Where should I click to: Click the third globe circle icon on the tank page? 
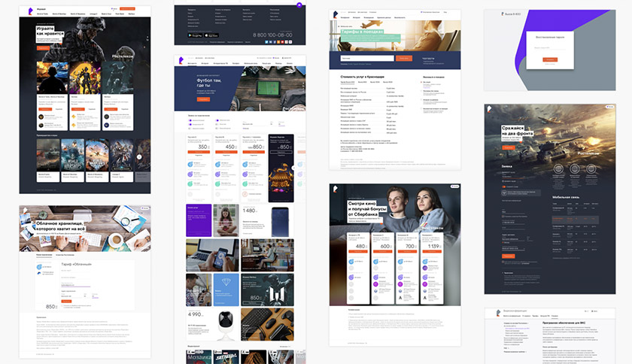click(x=591, y=169)
